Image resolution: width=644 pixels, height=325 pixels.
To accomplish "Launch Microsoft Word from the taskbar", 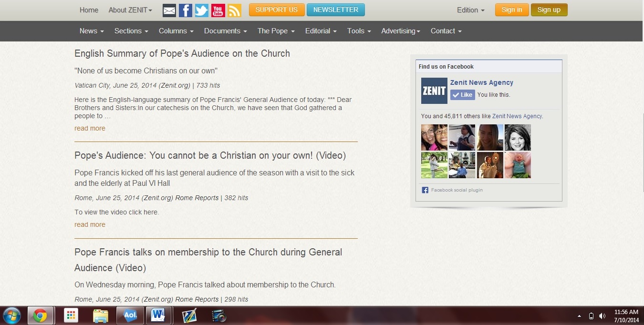I will tap(157, 315).
